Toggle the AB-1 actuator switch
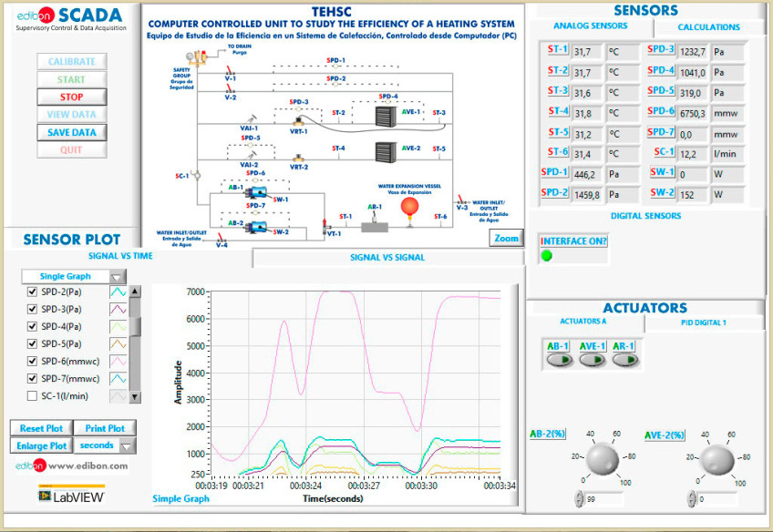 (559, 360)
